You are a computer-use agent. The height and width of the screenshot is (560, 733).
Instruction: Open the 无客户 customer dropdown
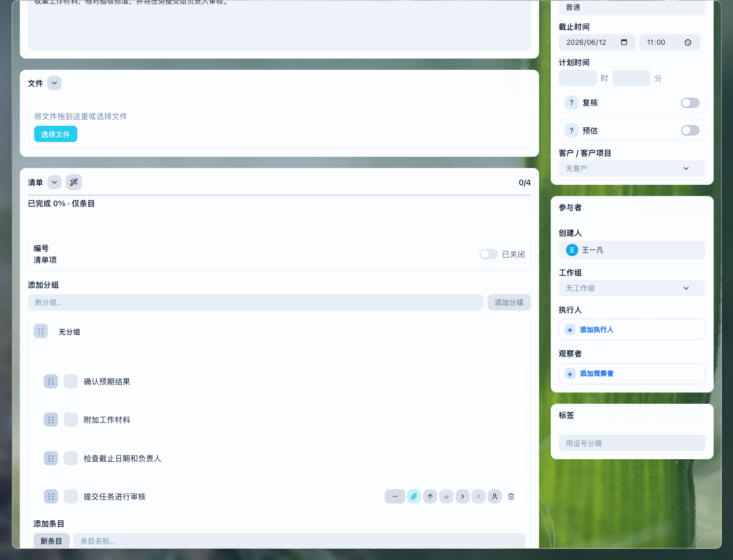pyautogui.click(x=632, y=169)
